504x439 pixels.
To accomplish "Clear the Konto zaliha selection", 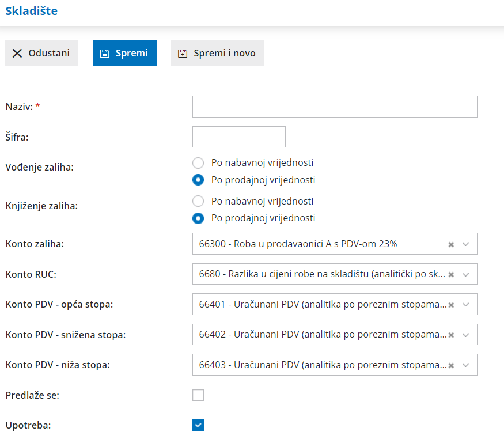I will pos(452,244).
